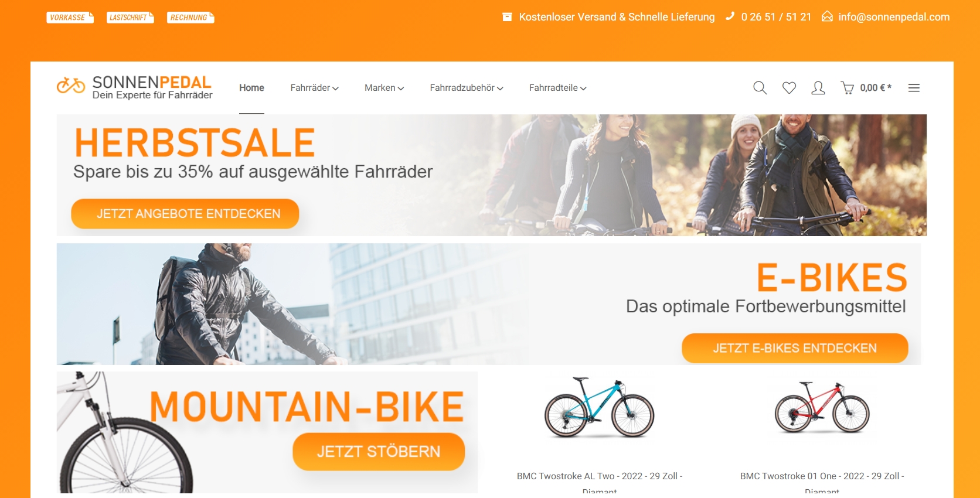Screen dimensions: 980x498
Task: Click the Rechnung payment badge
Action: [x=190, y=18]
